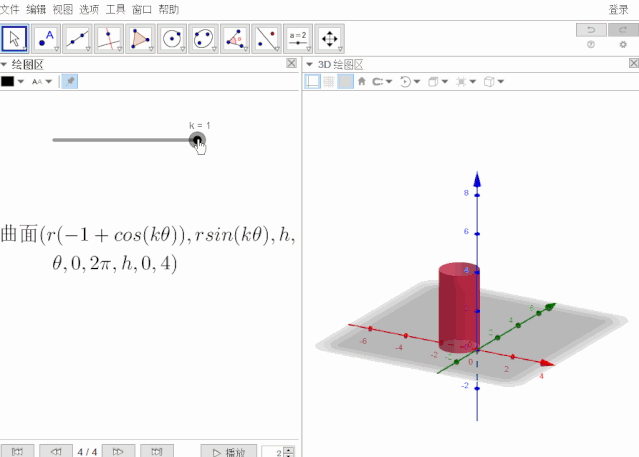Select the Move Graphics View tool
The height and width of the screenshot is (457, 639).
pos(330,39)
